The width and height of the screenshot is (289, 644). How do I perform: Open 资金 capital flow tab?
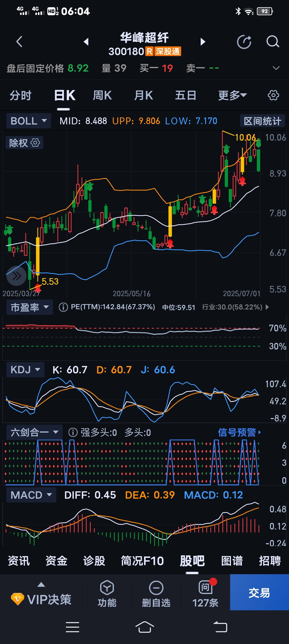(x=56, y=561)
